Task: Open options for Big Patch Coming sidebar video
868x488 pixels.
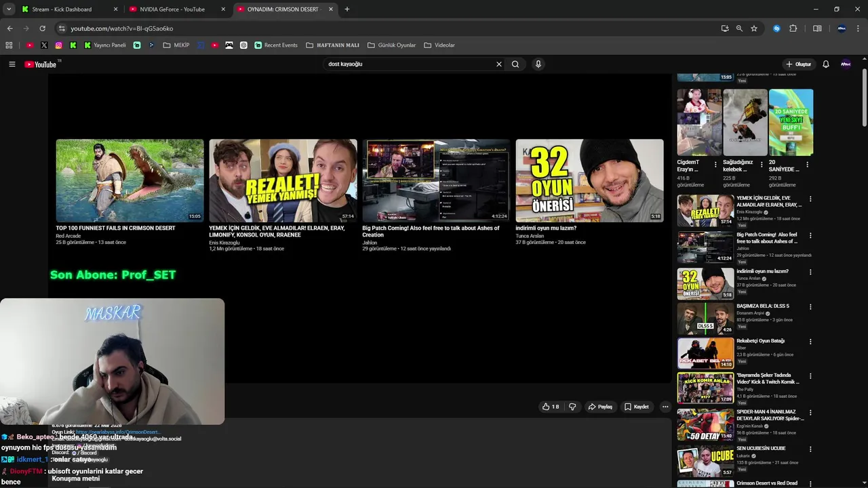Action: pos(810,236)
